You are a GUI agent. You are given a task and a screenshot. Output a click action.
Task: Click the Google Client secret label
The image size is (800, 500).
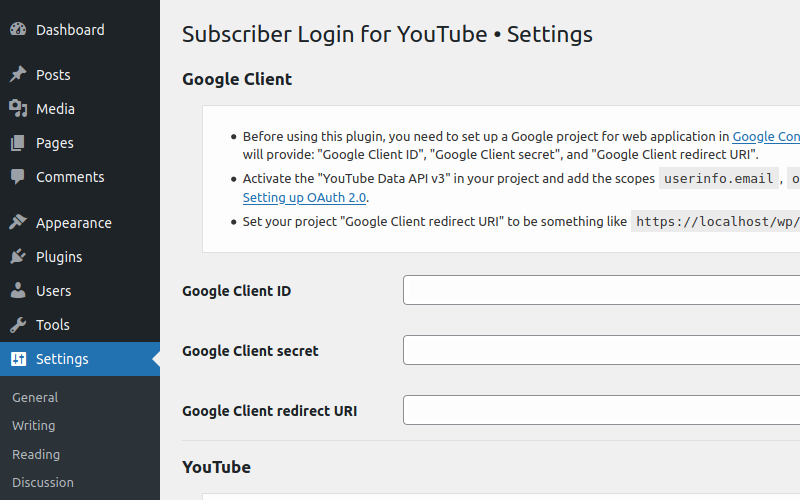coord(250,351)
